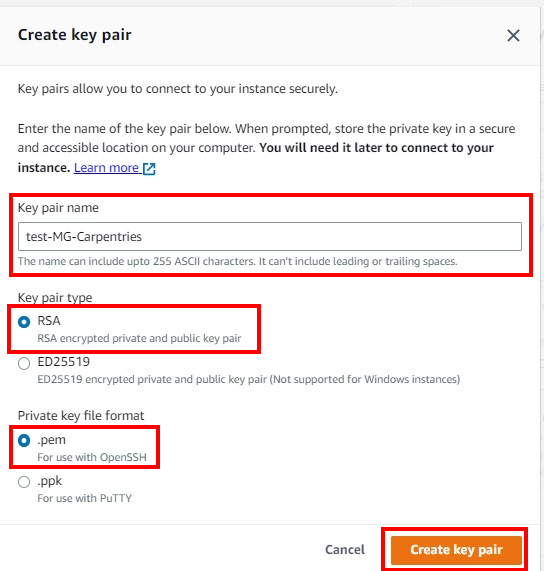
Task: Select the RSA key pair type
Action: point(24,322)
